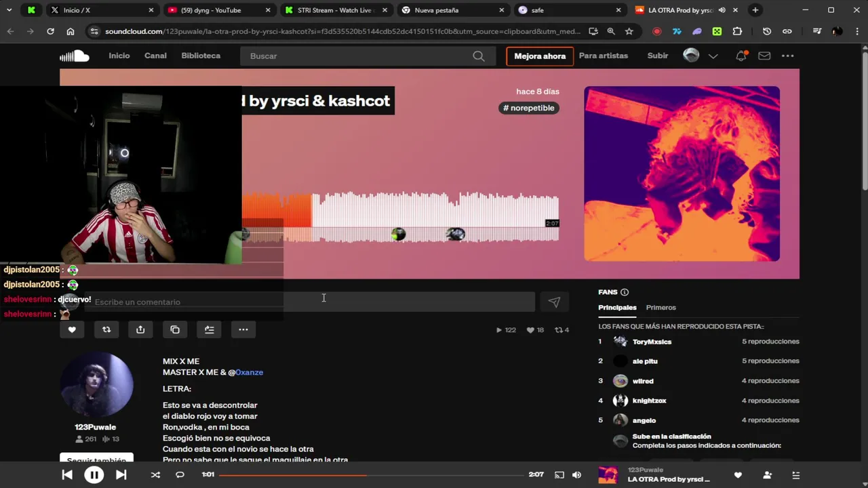The image size is (868, 488).
Task: Open the browser zoom magnifier icon
Action: [611, 31]
